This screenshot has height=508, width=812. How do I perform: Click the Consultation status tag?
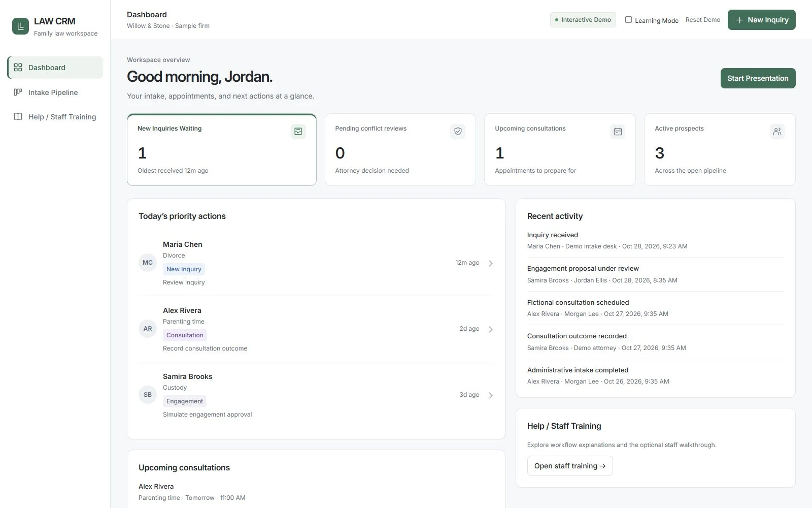coord(185,335)
